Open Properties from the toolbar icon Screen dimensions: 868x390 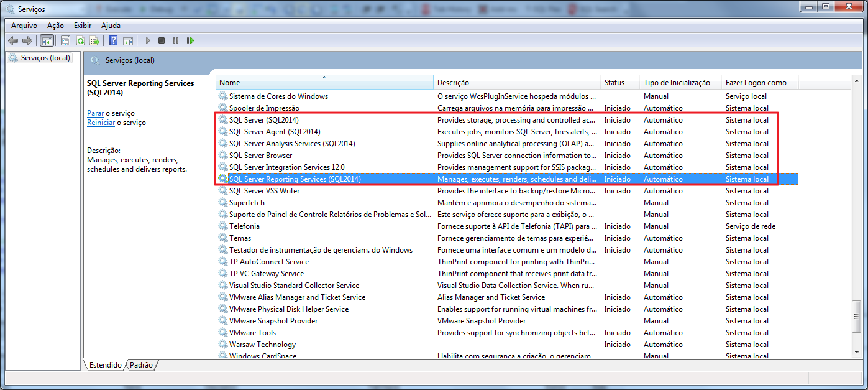tap(65, 40)
